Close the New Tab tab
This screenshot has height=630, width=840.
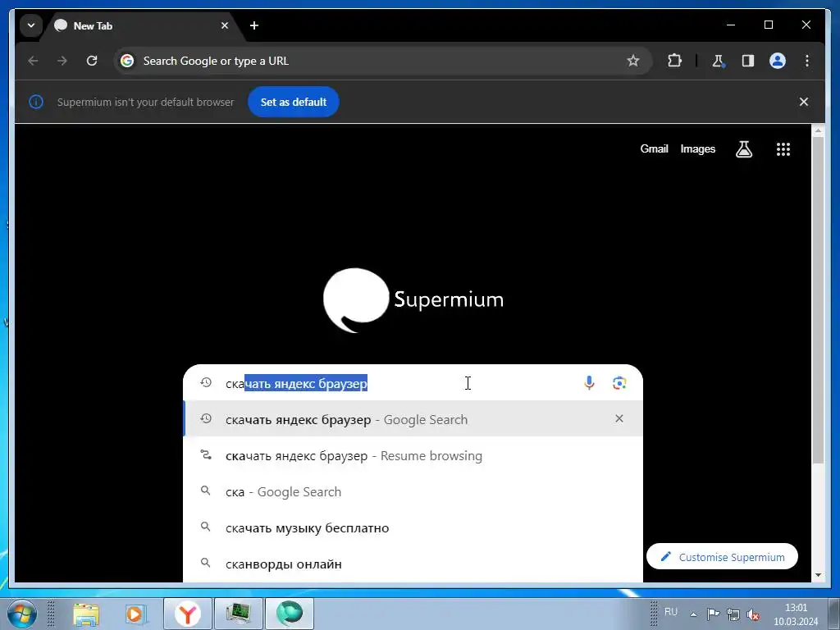[225, 25]
